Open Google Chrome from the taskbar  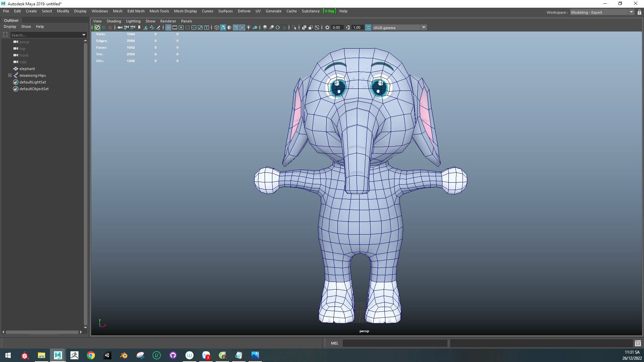coord(91,355)
